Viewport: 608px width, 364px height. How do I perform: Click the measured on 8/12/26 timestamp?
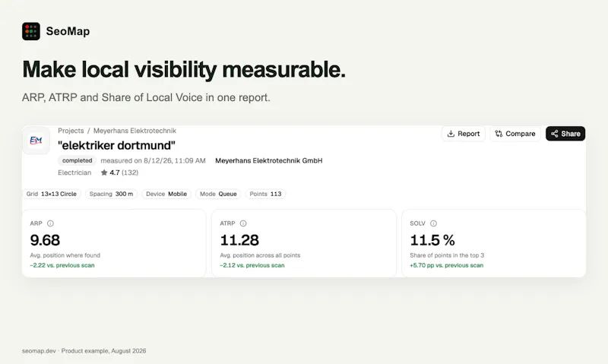click(154, 160)
